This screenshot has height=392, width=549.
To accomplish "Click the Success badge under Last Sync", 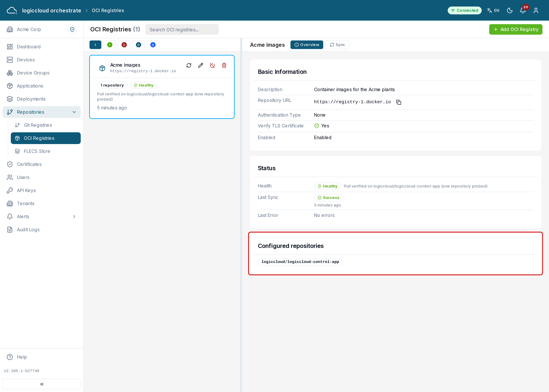I will 328,197.
